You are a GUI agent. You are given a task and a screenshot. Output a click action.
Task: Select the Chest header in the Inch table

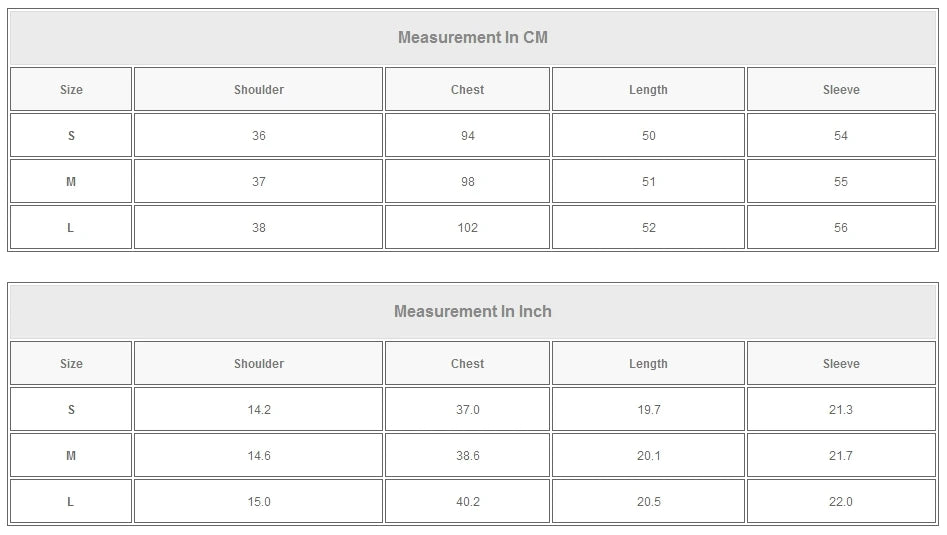(467, 364)
